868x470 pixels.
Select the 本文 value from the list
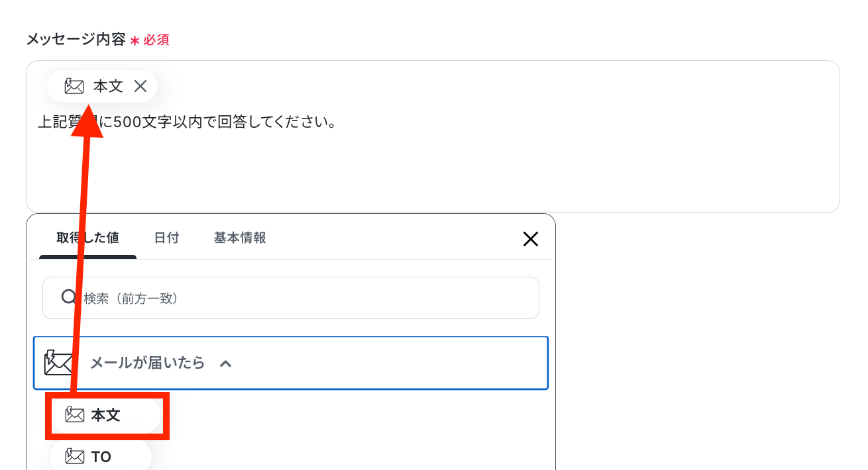click(x=106, y=415)
